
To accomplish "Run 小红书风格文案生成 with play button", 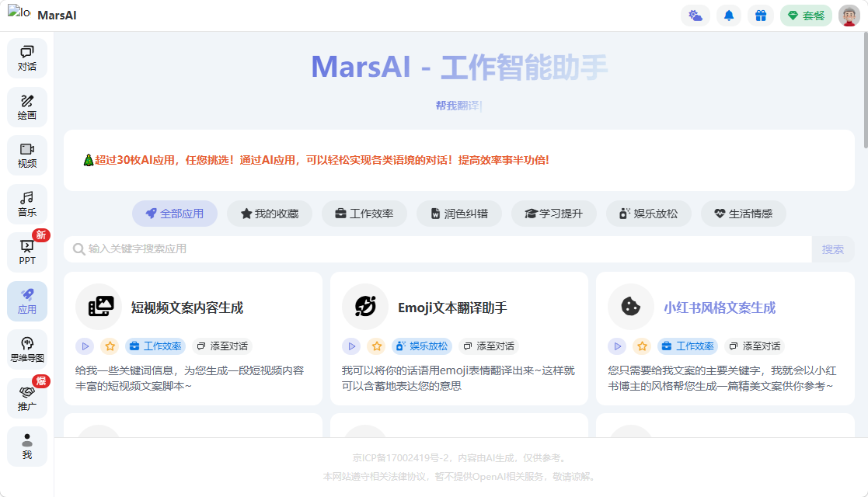I will pyautogui.click(x=617, y=346).
